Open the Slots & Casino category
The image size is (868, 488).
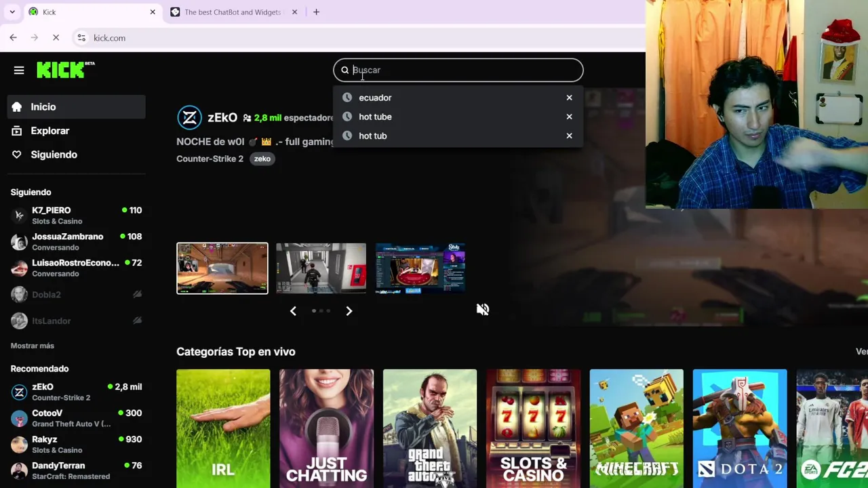point(533,428)
